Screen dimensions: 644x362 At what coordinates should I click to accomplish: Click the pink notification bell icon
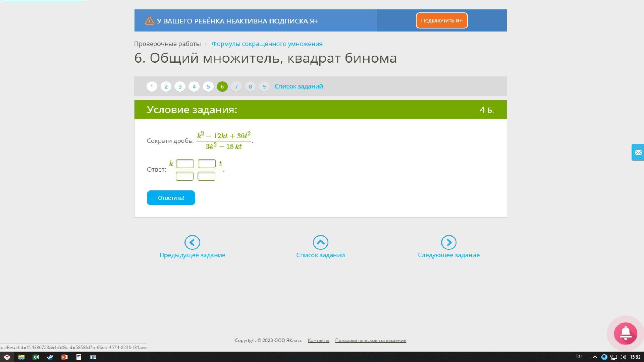coord(625,333)
